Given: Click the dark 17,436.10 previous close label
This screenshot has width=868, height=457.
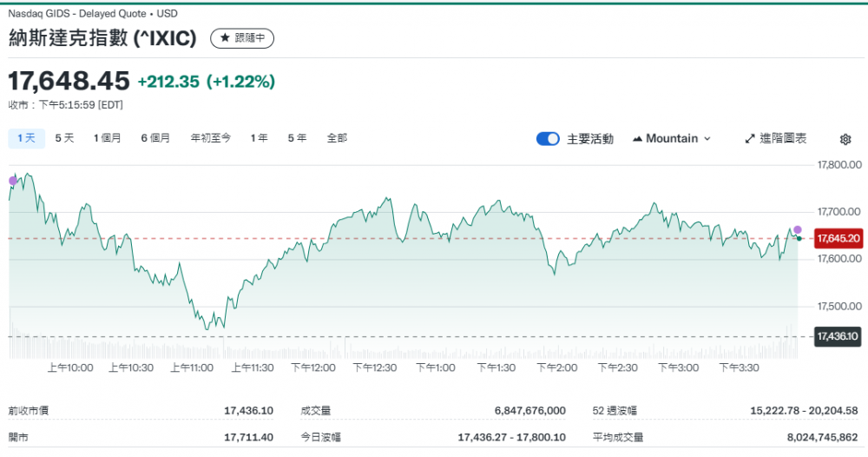Looking at the screenshot, I should click(x=838, y=335).
